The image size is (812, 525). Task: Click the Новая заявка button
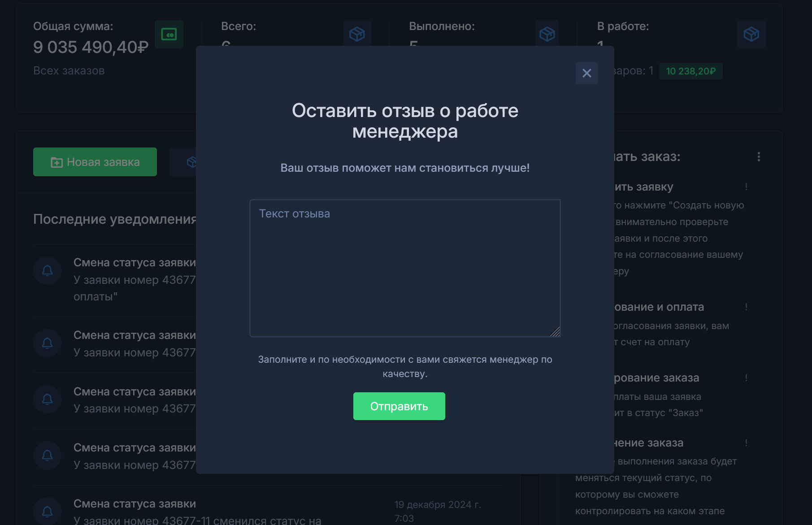click(x=95, y=162)
